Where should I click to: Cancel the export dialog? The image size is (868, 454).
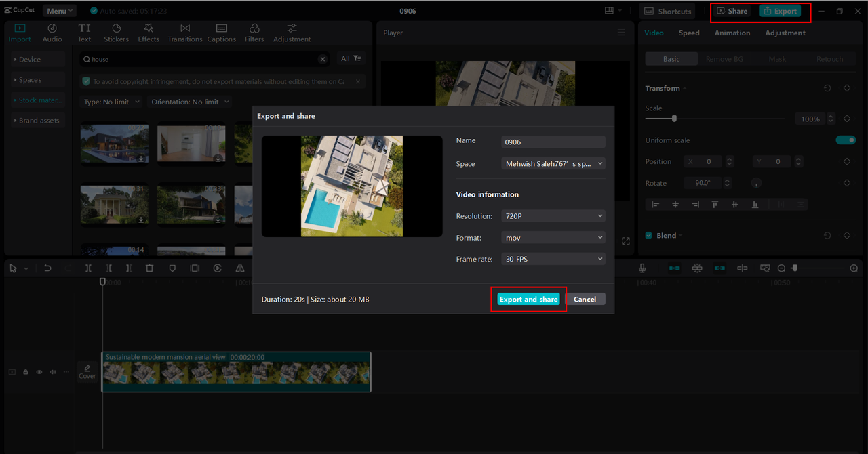point(585,300)
